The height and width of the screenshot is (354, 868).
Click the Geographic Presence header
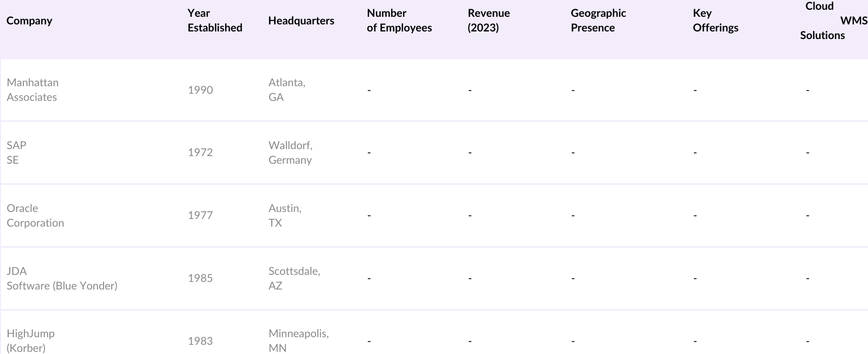point(598,21)
